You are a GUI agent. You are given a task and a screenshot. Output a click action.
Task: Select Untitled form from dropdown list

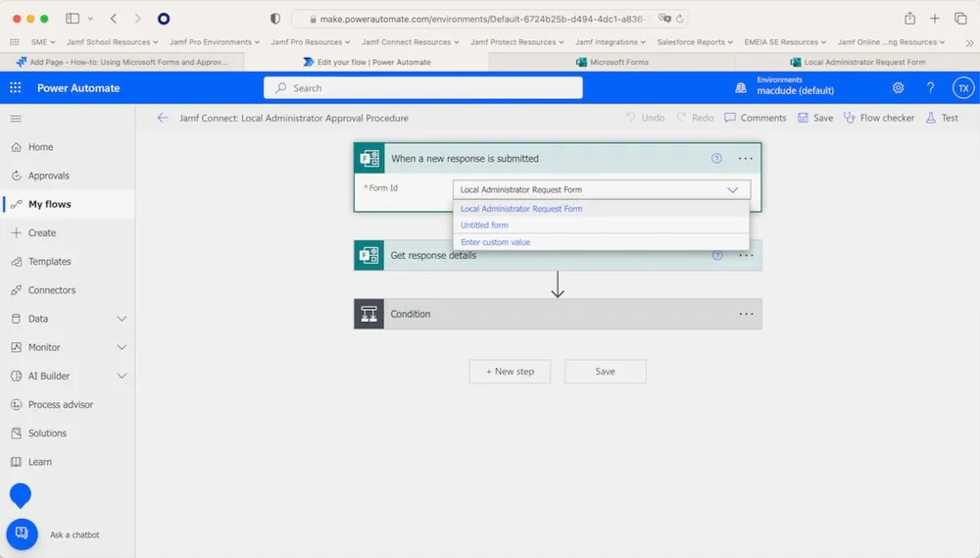click(x=485, y=226)
